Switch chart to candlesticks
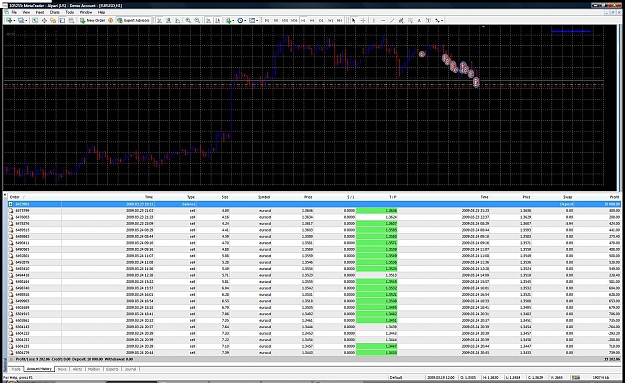Screen dimensions: 625x383 [x=169, y=20]
